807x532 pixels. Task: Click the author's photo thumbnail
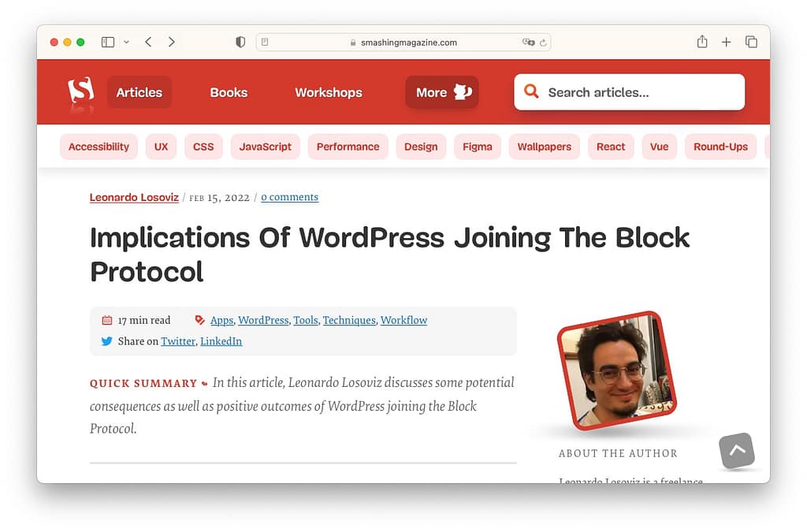(x=619, y=370)
